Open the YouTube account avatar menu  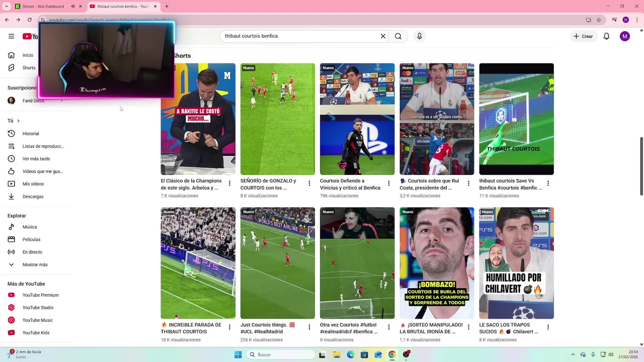pos(625,36)
